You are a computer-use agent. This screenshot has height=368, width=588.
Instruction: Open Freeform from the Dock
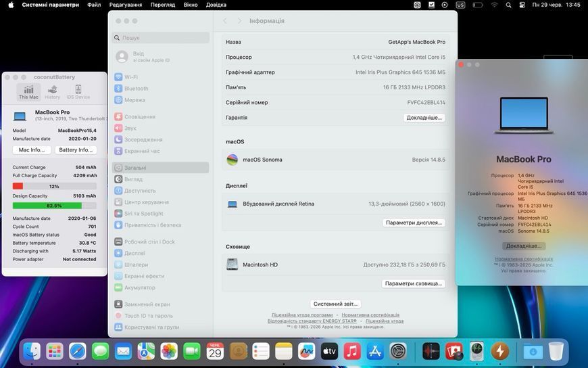point(306,352)
